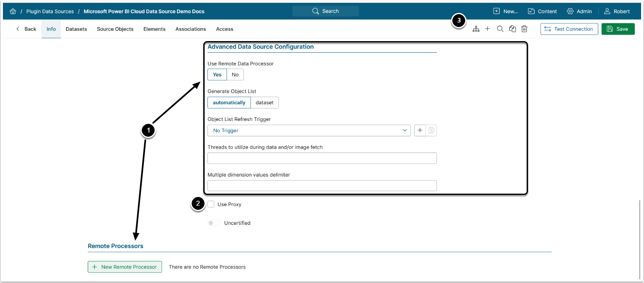644x283 pixels.
Task: Click the Test Connection button
Action: (x=569, y=29)
